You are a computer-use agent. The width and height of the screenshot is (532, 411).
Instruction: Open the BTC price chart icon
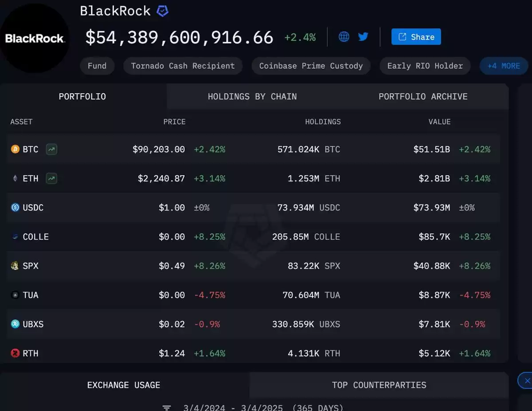(x=51, y=150)
